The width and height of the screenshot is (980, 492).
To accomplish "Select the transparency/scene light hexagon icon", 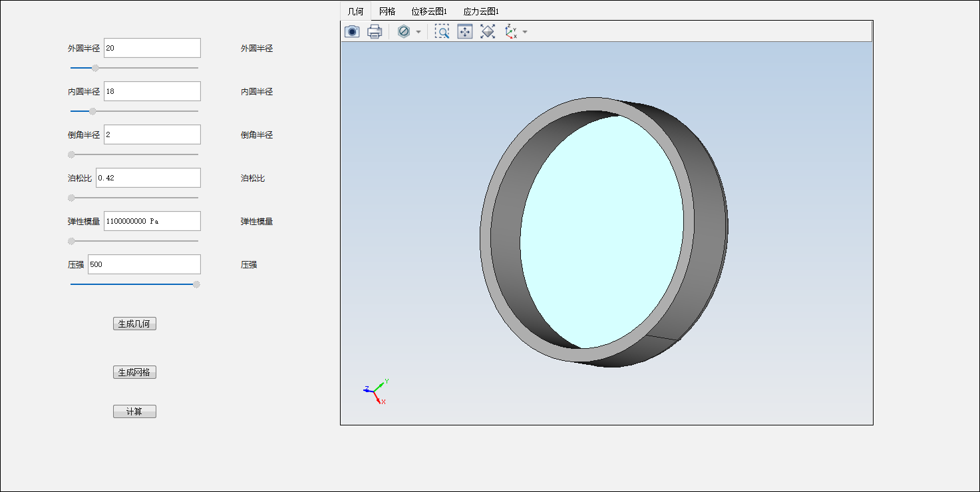I will [403, 31].
